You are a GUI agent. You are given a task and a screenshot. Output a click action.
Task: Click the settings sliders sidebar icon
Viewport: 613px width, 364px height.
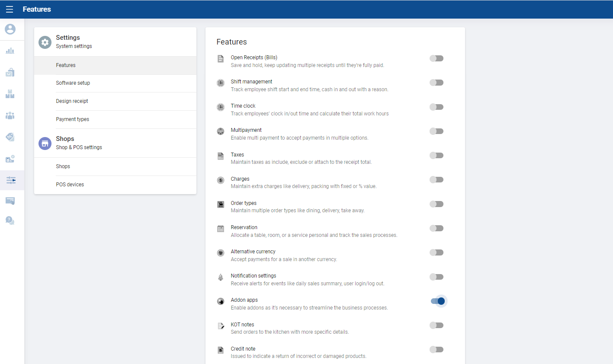(11, 180)
